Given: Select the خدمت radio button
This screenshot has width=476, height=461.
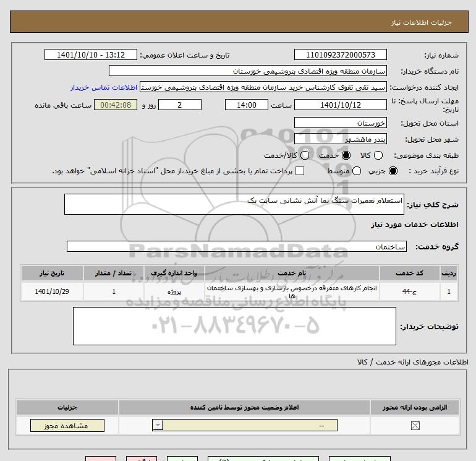Looking at the screenshot, I should (346, 155).
